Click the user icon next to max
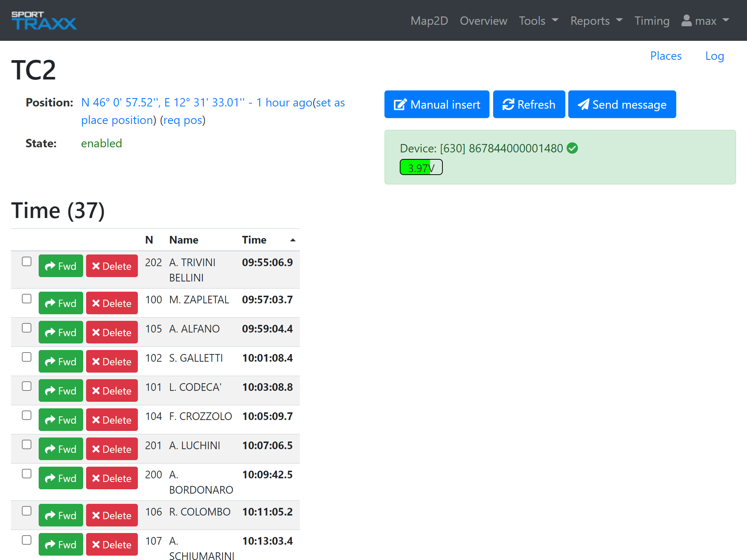 (686, 21)
